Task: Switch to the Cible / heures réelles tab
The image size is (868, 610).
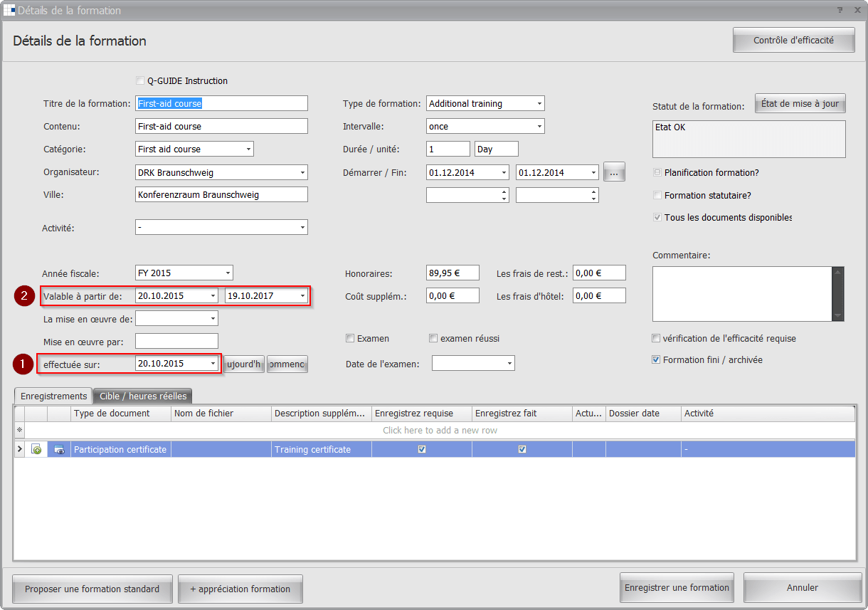Action: click(143, 396)
